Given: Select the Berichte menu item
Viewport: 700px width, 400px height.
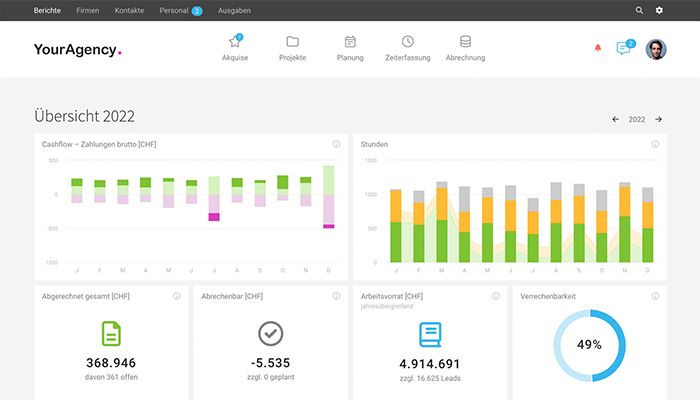Looking at the screenshot, I should click(47, 10).
